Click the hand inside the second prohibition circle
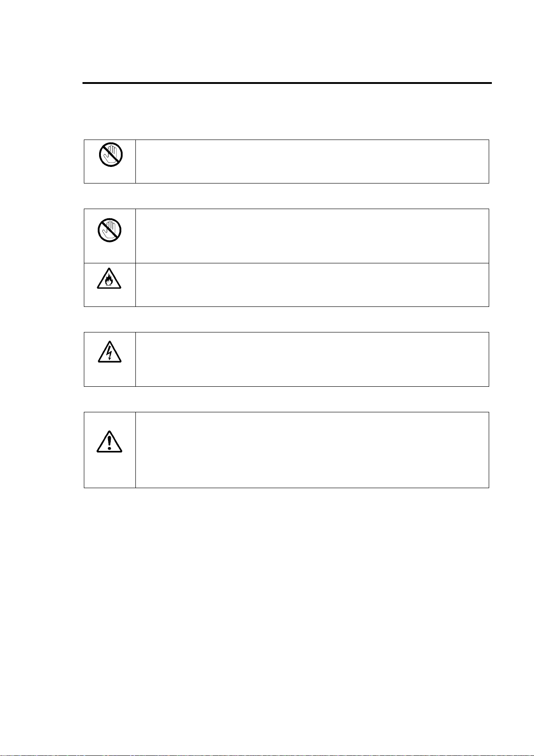Image resolution: width=534 pixels, height=756 pixels. [x=110, y=230]
